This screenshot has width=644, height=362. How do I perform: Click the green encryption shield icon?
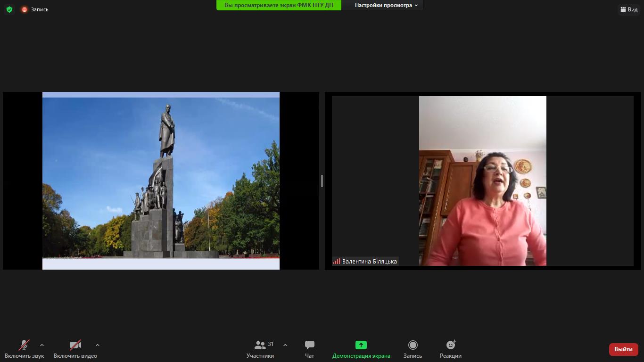9,9
